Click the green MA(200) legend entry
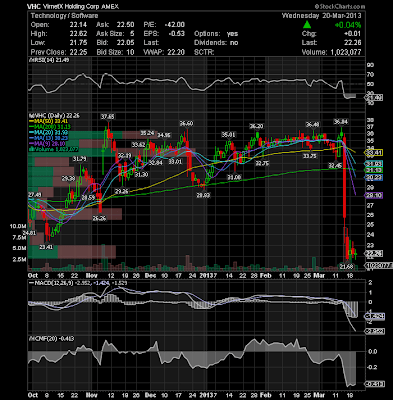This screenshot has width=393, height=400. 50,127
